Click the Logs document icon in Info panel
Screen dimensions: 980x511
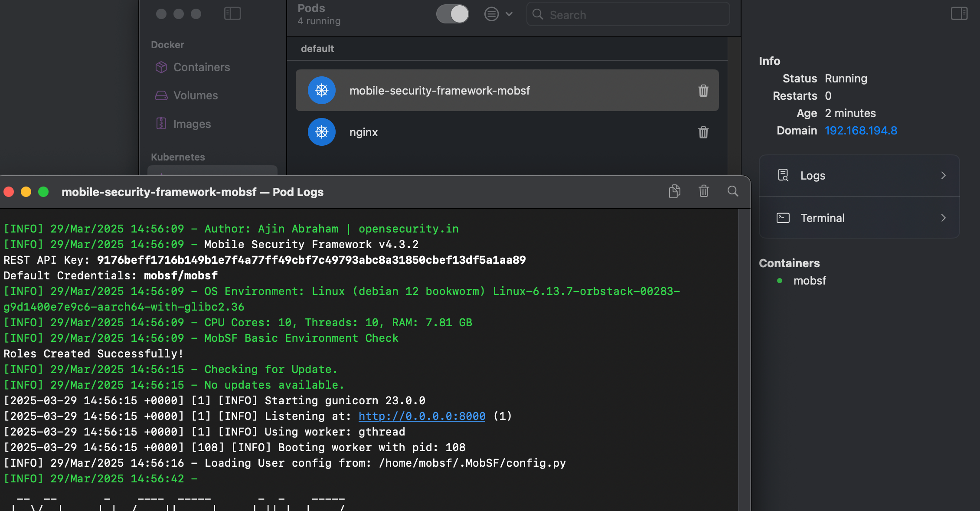click(783, 175)
